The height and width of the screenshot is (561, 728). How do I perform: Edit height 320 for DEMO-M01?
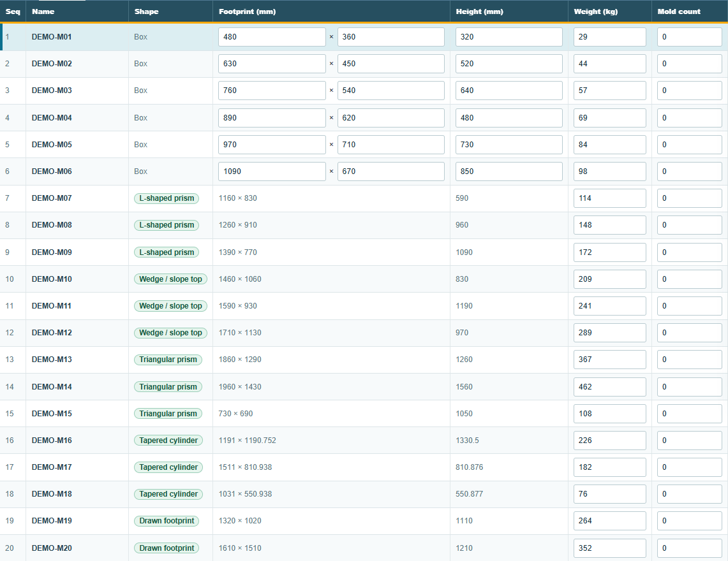[x=509, y=37]
